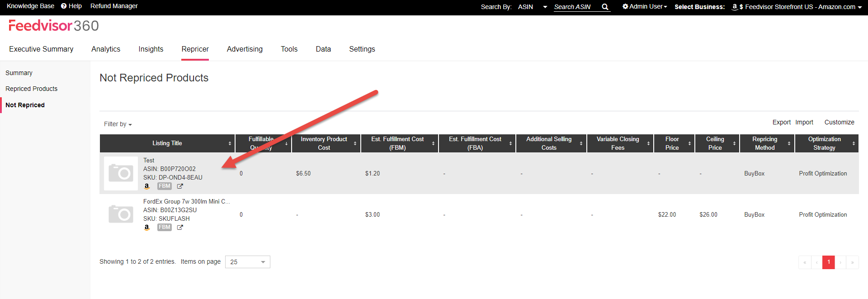Image resolution: width=868 pixels, height=299 pixels.
Task: Sort by Listing Title using its sort arrows
Action: pyautogui.click(x=230, y=143)
